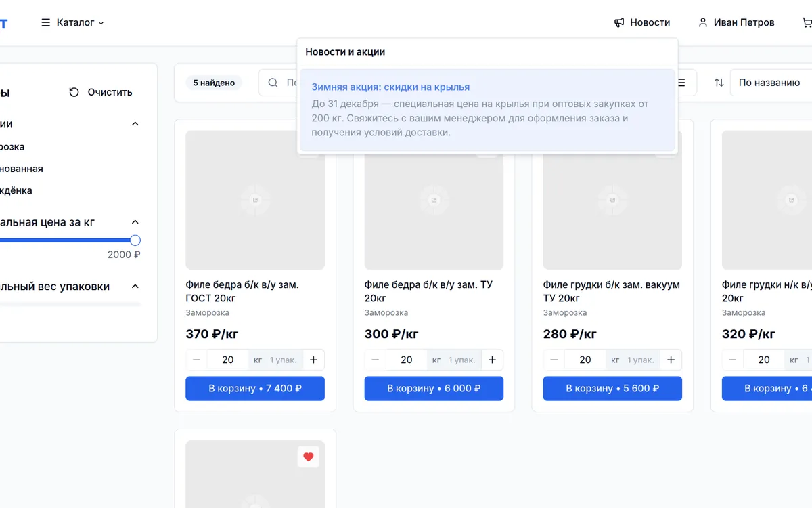Click plus on the 300 ₽/кг card

pyautogui.click(x=492, y=360)
